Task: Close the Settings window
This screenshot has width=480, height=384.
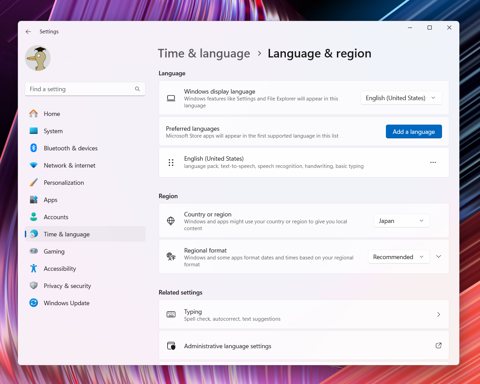Action: (x=449, y=28)
